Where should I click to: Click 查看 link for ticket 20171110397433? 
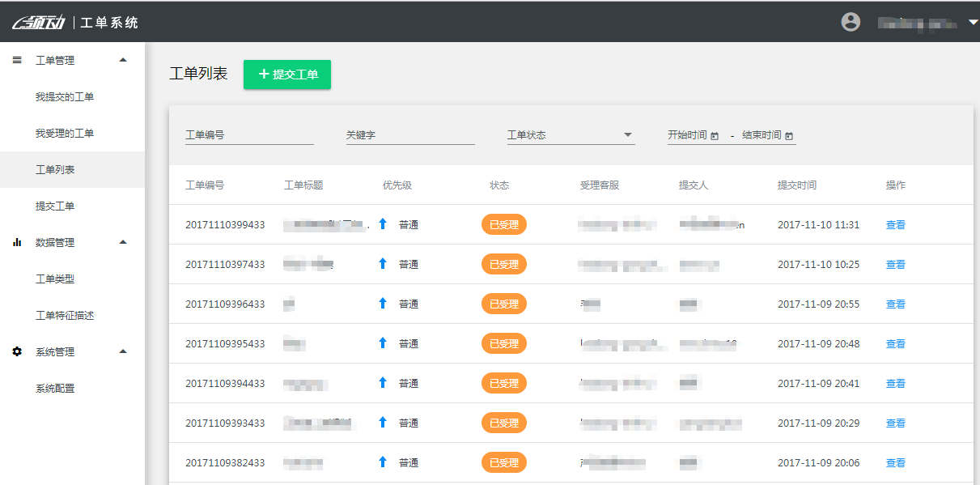pyautogui.click(x=895, y=265)
